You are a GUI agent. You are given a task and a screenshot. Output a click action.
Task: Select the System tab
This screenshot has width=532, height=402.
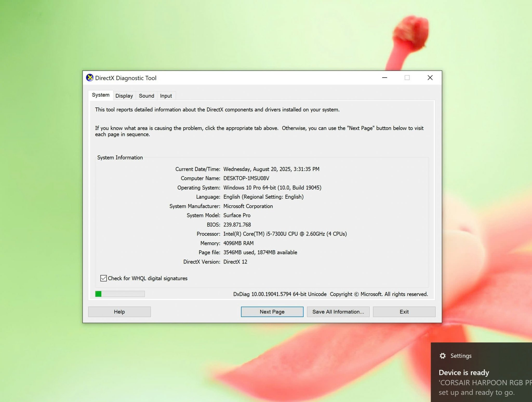click(x=101, y=95)
